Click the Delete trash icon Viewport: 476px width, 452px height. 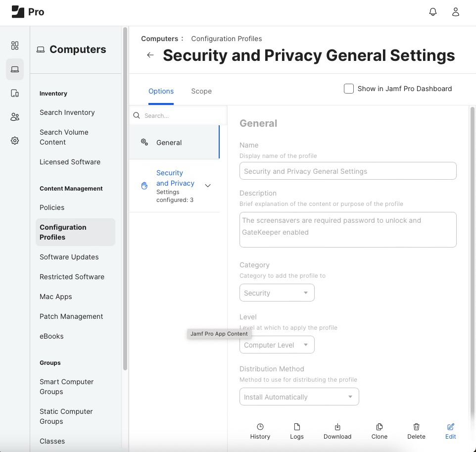click(416, 427)
